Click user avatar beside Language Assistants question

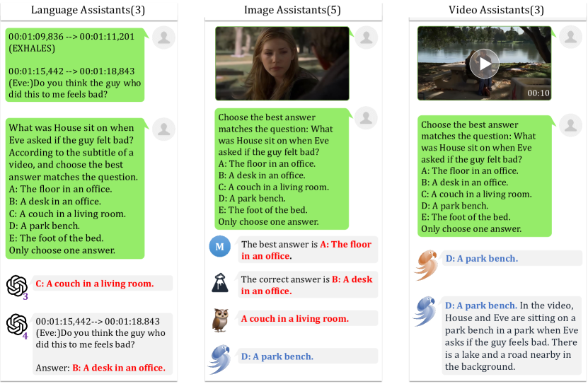[x=164, y=129]
